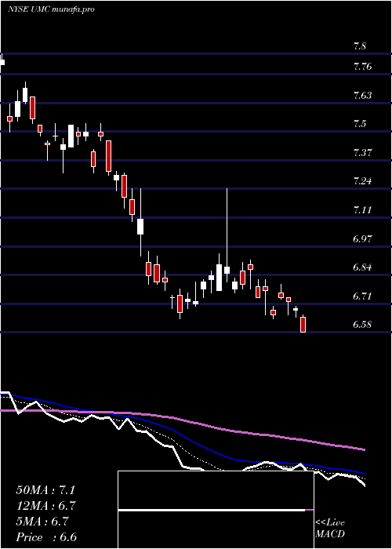This screenshot has width=392, height=549.
Task: Click the '12MA : 6.7' readout
Action: coord(45,506)
